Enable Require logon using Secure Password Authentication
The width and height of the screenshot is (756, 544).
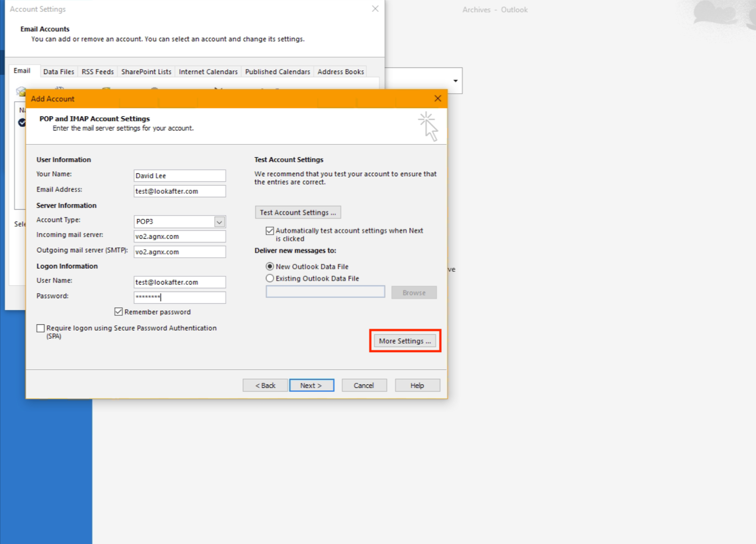[41, 328]
